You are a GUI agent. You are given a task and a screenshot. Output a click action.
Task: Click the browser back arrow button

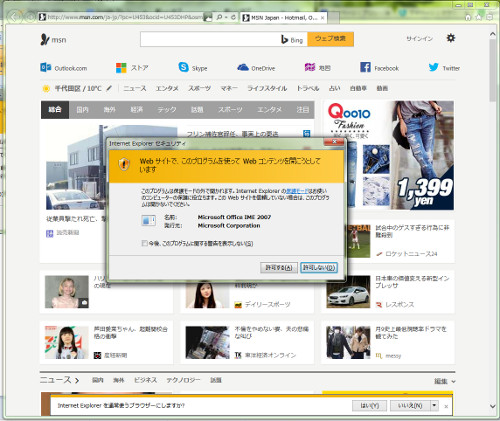pos(14,17)
